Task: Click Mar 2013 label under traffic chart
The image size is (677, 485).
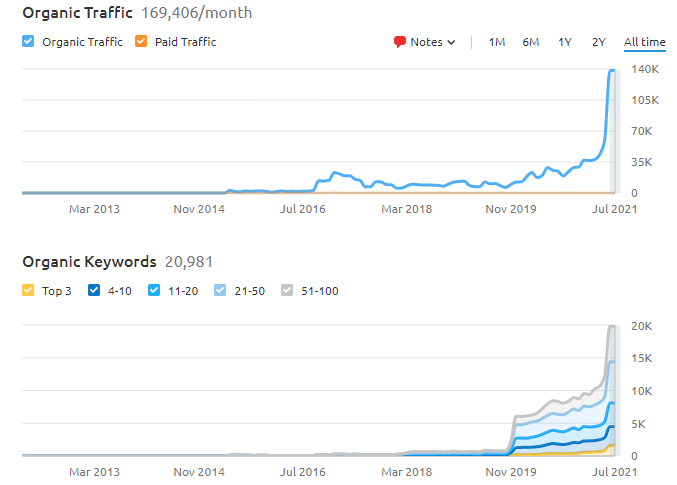Action: [x=95, y=209]
